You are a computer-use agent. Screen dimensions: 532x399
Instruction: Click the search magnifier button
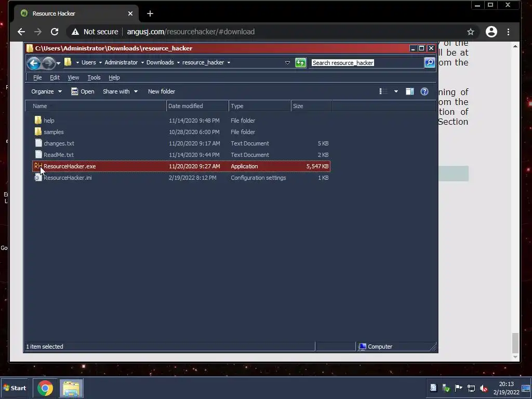coord(430,63)
